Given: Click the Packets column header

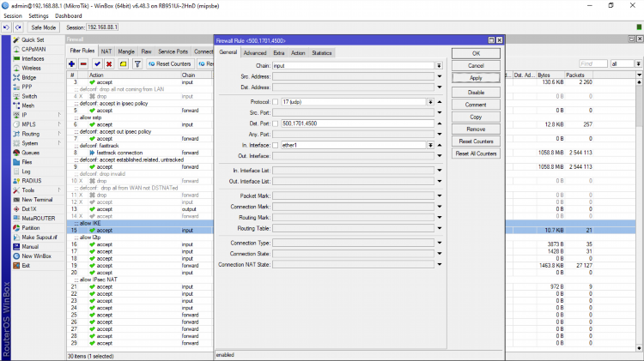Looking at the screenshot, I should pos(579,75).
